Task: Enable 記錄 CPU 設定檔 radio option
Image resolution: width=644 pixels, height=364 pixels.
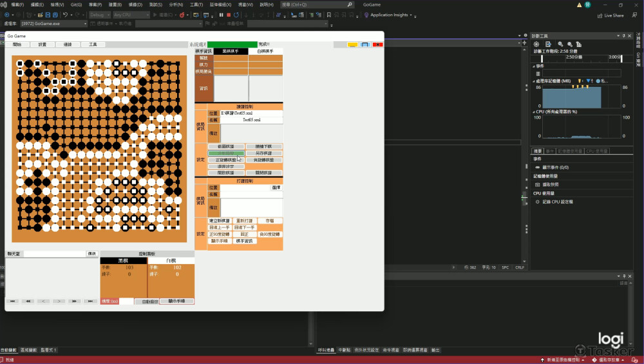Action: (x=538, y=202)
